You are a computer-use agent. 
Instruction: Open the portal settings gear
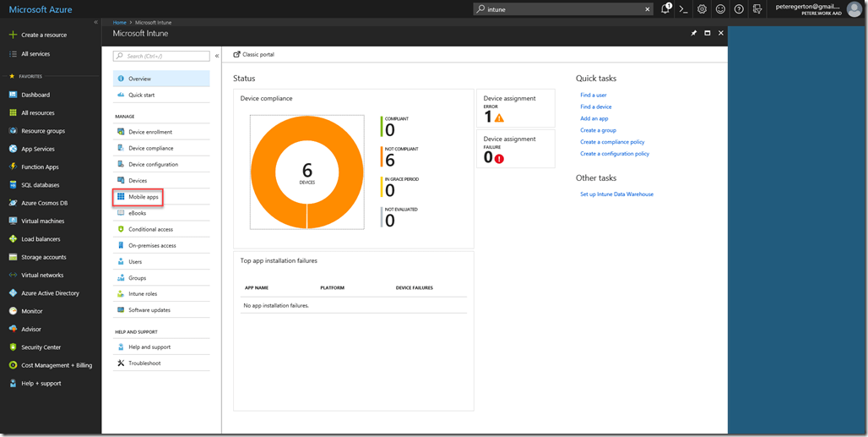tap(702, 8)
